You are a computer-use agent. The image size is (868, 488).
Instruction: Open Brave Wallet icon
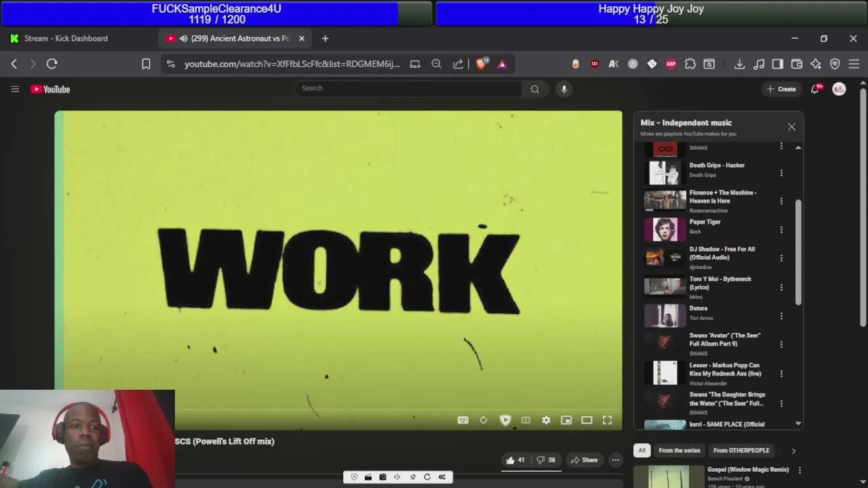point(797,64)
